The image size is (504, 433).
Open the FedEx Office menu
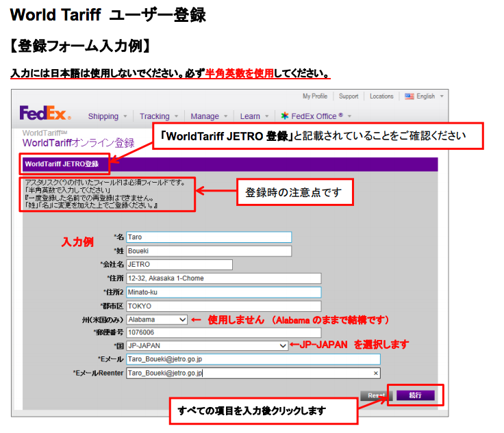coord(317,116)
